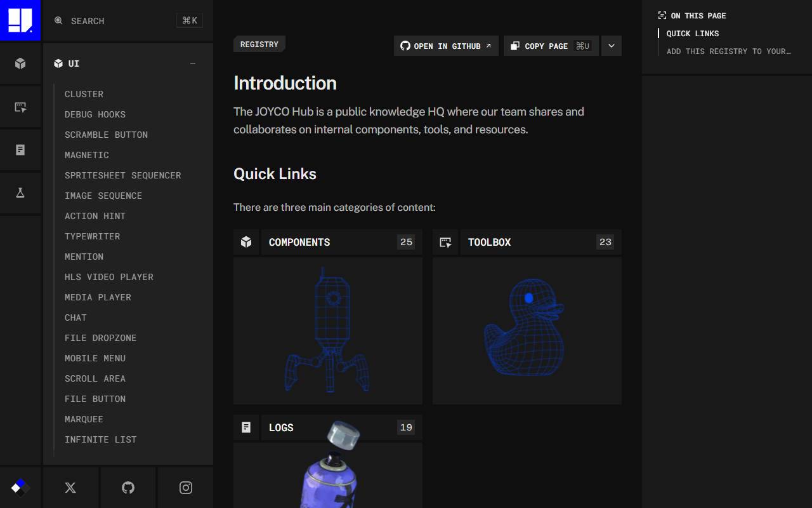
Task: Open the Instagram icon in footer
Action: pos(186,488)
